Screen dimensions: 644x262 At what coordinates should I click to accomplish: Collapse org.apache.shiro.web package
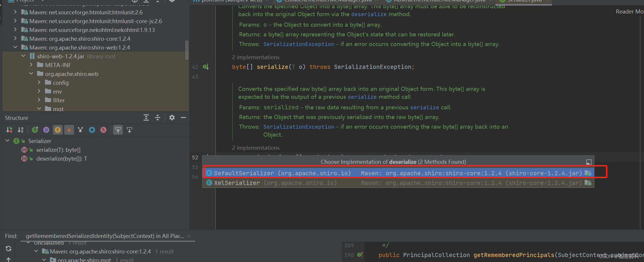tap(31, 74)
